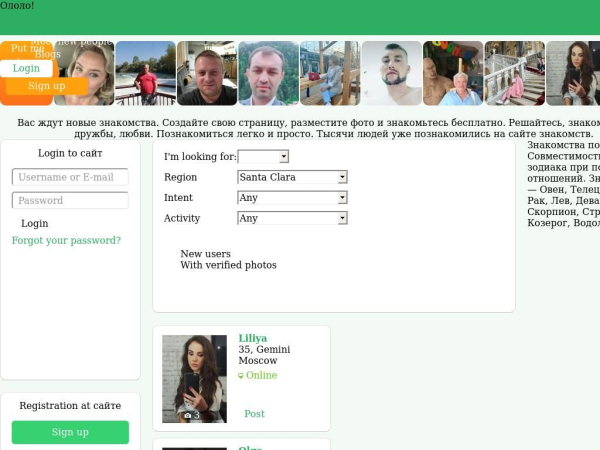Screen dimensions: 600x450
Task: Open the man in suit photo thumbnail
Action: [x=269, y=73]
